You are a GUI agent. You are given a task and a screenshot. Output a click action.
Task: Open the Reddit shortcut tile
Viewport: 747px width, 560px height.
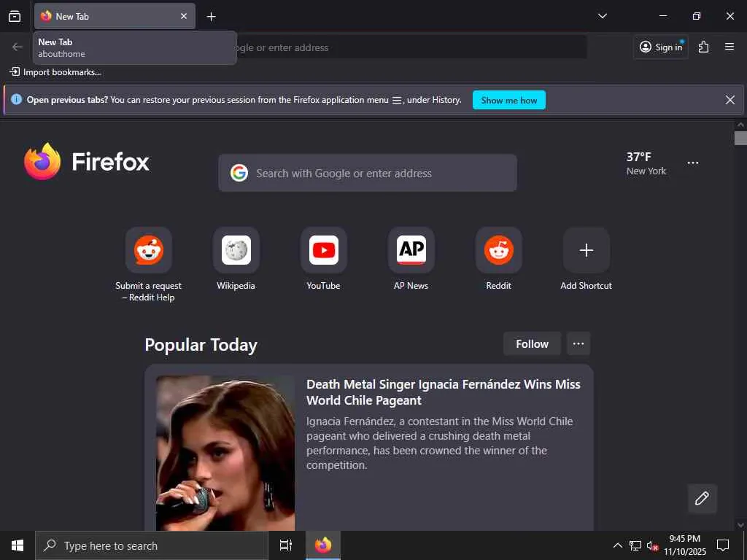tap(499, 260)
